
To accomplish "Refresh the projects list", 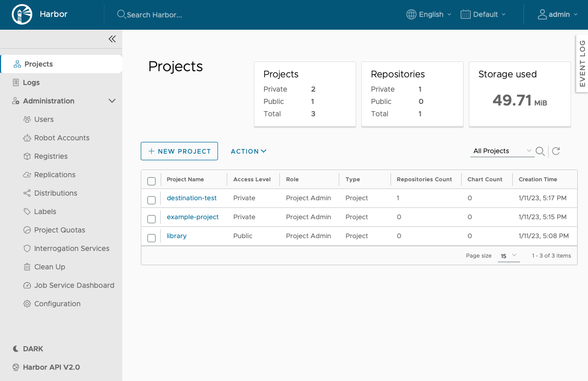I will 556,151.
